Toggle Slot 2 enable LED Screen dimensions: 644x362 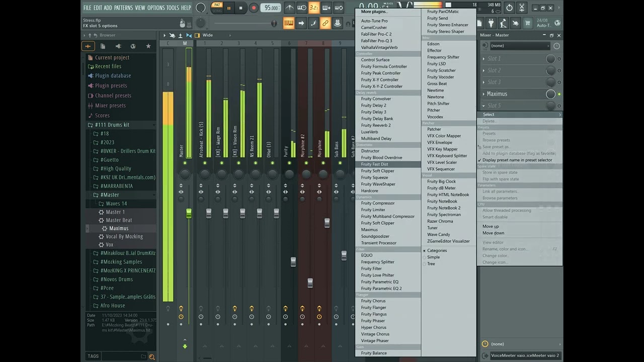pyautogui.click(x=559, y=70)
